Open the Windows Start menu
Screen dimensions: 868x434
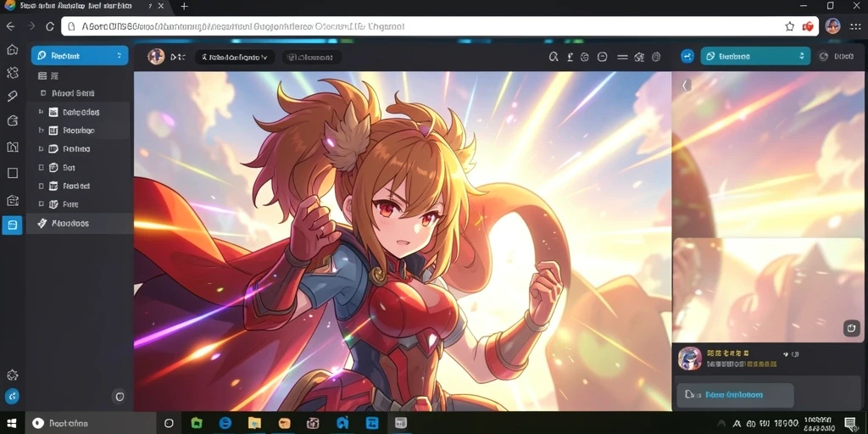click(x=11, y=424)
